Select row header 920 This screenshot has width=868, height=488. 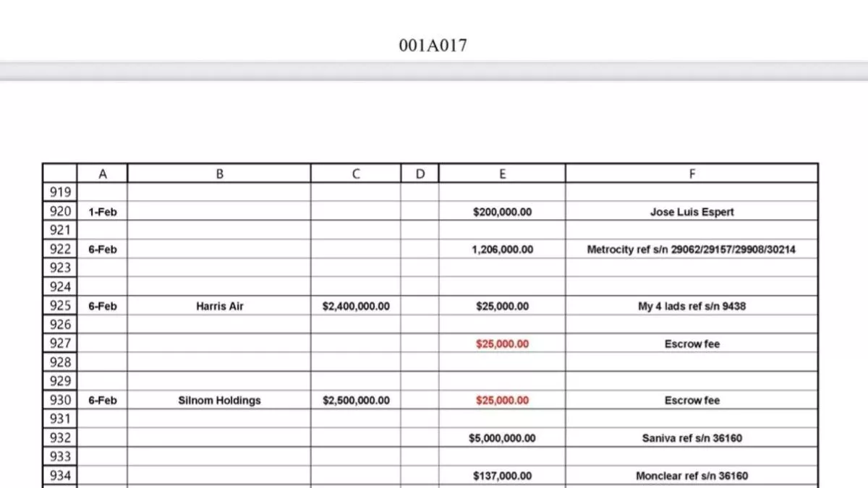tap(60, 211)
